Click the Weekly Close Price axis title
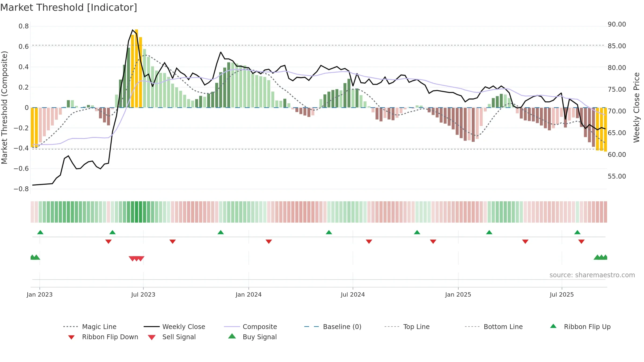This screenshot has width=644, height=362. [x=636, y=108]
